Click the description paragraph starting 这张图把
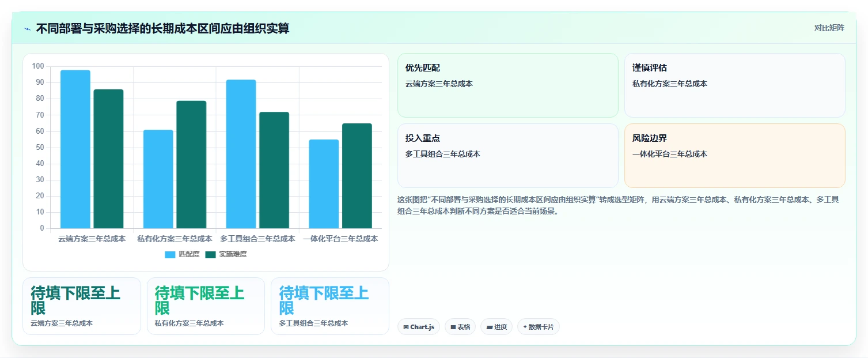Viewport: 868px width, 358px height. click(619, 205)
